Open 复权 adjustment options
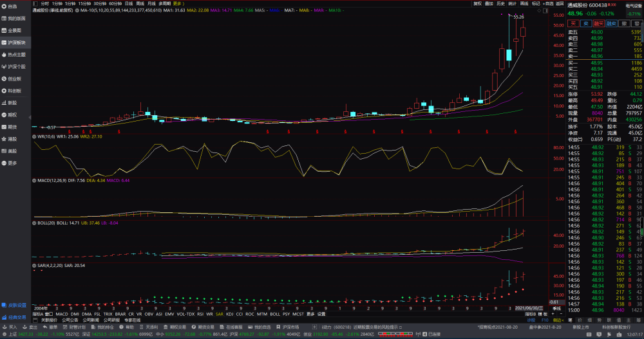This screenshot has height=339, width=644. coord(477,3)
